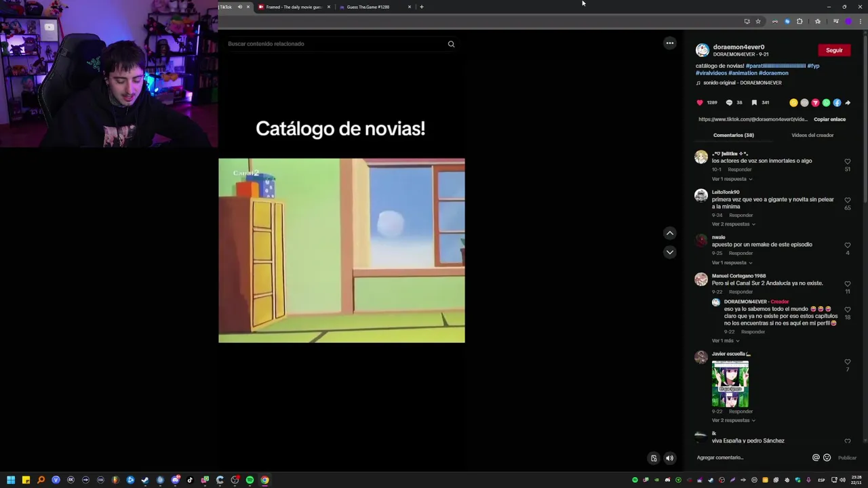Share the video on WhatsApp
The image size is (868, 488).
tap(826, 103)
